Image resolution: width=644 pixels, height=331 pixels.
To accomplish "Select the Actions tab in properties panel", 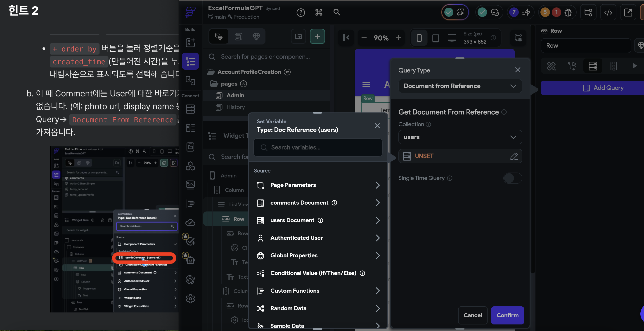I will tap(572, 66).
